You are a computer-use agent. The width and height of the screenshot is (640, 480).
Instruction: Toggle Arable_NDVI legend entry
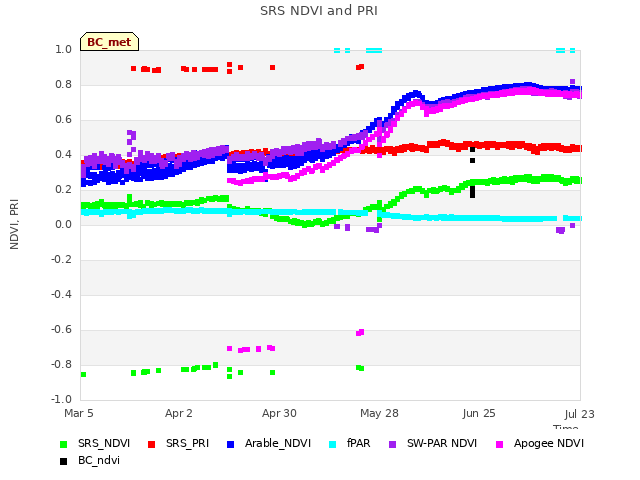(269, 444)
